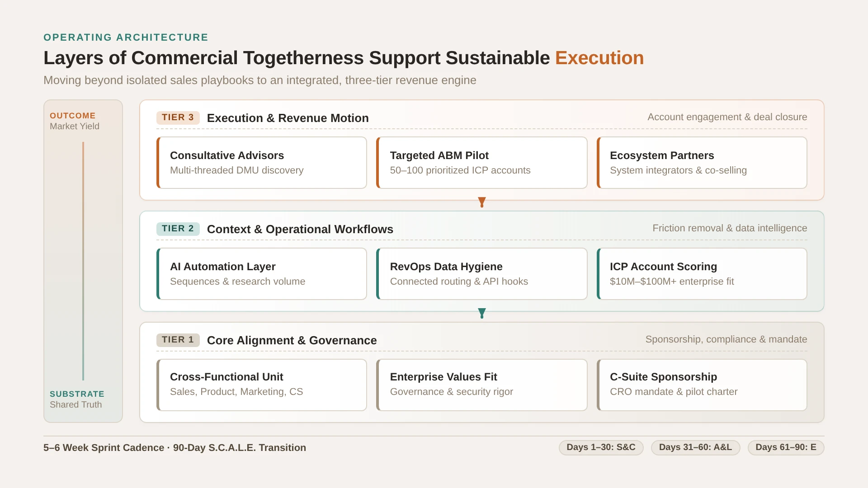Click Sequences & research volume text
The image size is (868, 488).
click(238, 282)
